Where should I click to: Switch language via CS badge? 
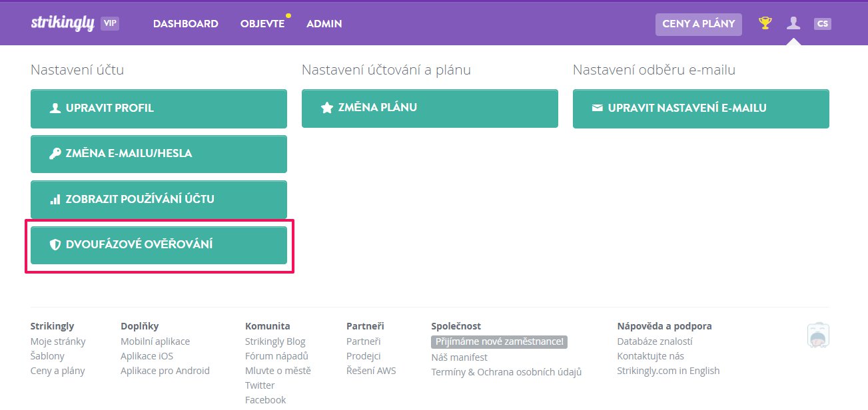[823, 24]
